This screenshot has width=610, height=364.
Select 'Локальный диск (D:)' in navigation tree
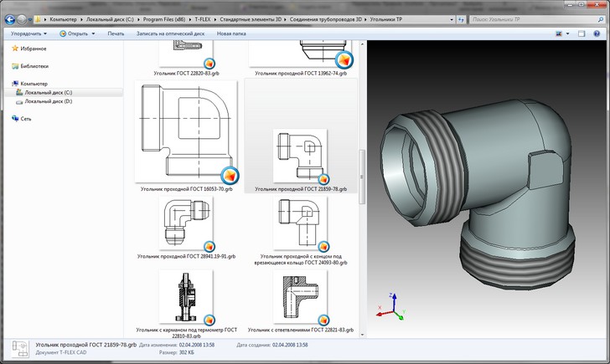point(49,101)
